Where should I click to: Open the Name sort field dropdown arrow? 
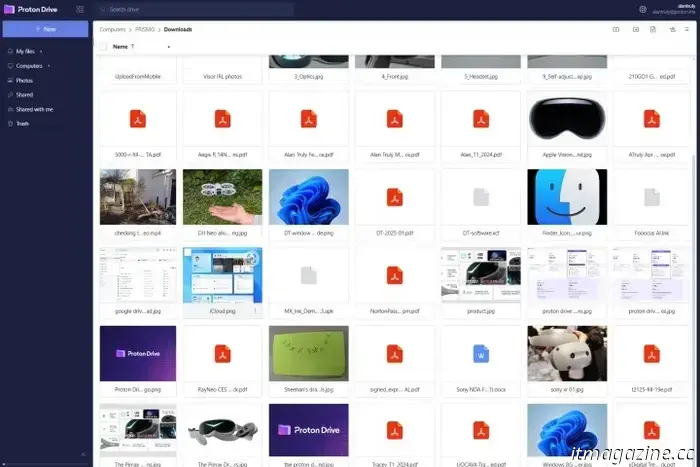[169, 47]
